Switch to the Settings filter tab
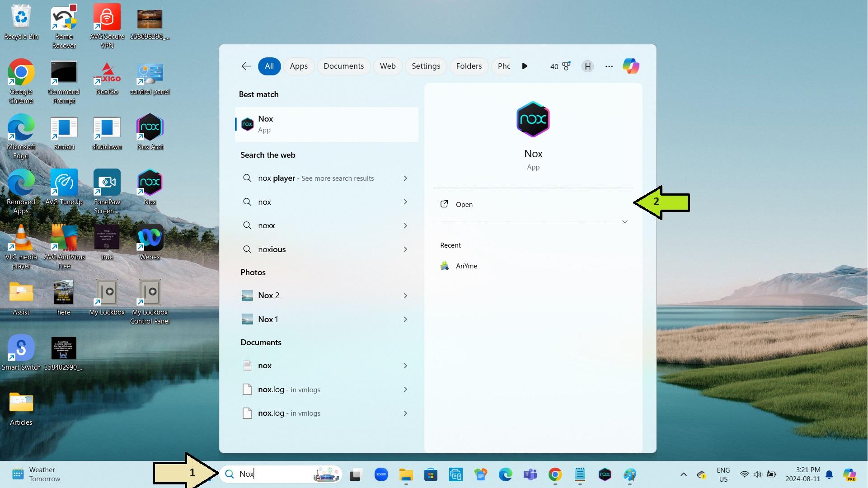Viewport: 868px width, 488px height. (x=426, y=66)
